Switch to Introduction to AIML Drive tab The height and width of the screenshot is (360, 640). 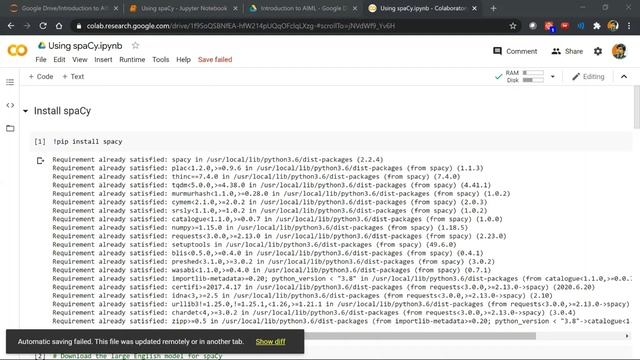pos(303,8)
